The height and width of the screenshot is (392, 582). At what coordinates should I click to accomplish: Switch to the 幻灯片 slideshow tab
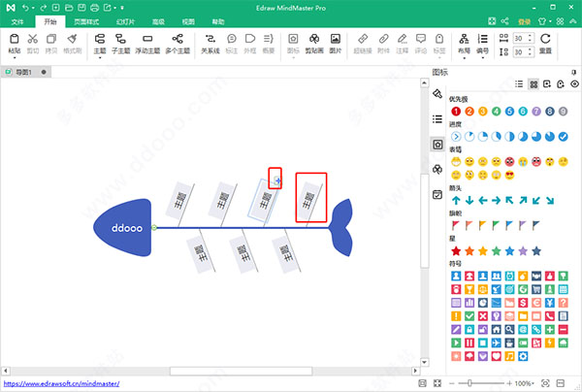(x=125, y=22)
